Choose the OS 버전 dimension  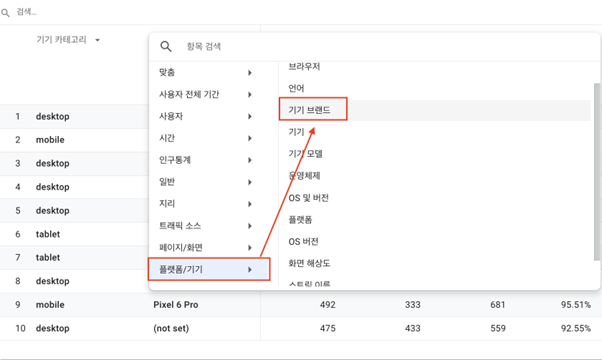[x=303, y=242]
